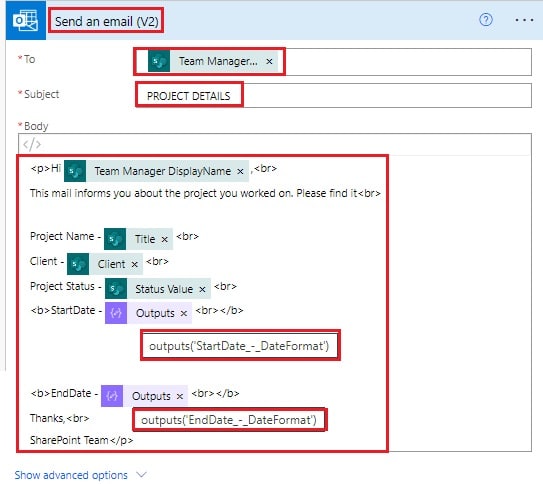This screenshot has height=484, width=543.
Task: Select the StartDate Outputs token label
Action: pyautogui.click(x=155, y=313)
